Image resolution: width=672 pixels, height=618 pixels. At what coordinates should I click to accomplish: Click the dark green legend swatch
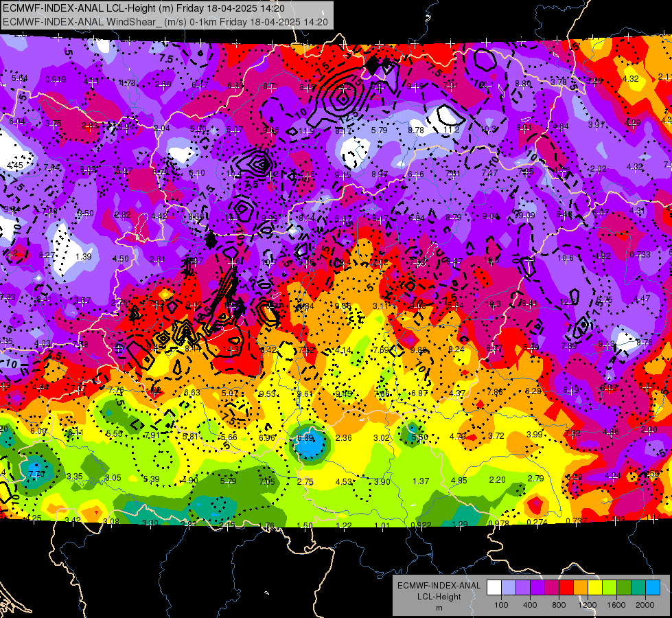624,588
